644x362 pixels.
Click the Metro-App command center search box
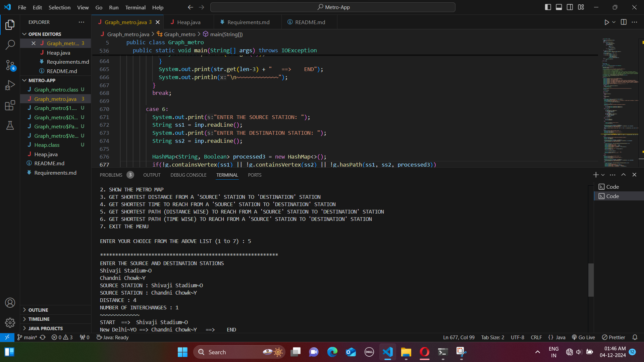pos(333,7)
